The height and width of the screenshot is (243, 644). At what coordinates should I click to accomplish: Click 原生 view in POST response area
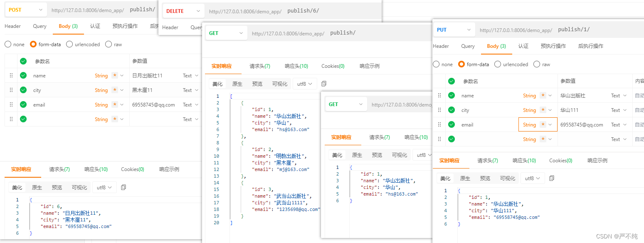tap(37, 188)
